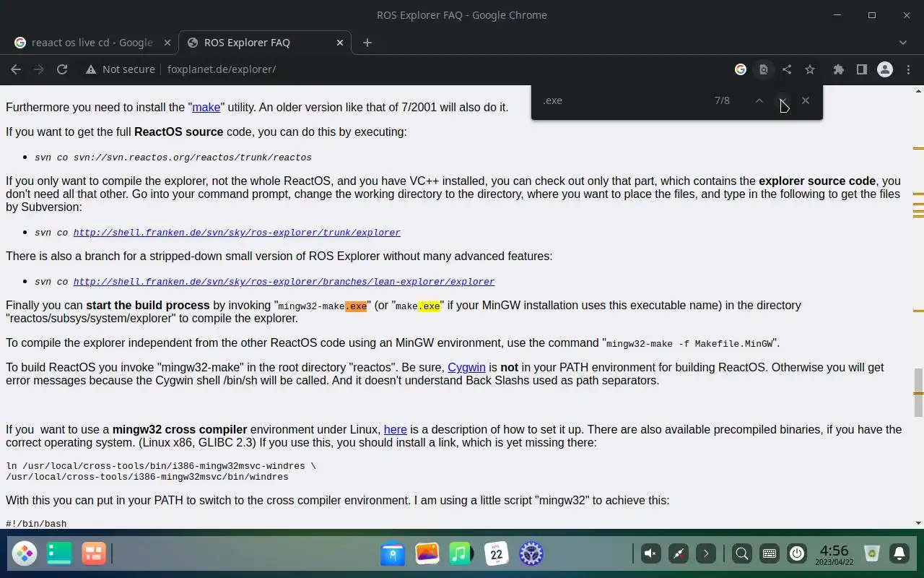The width and height of the screenshot is (924, 578).
Task: Open a new browser tab
Action: pyautogui.click(x=367, y=43)
